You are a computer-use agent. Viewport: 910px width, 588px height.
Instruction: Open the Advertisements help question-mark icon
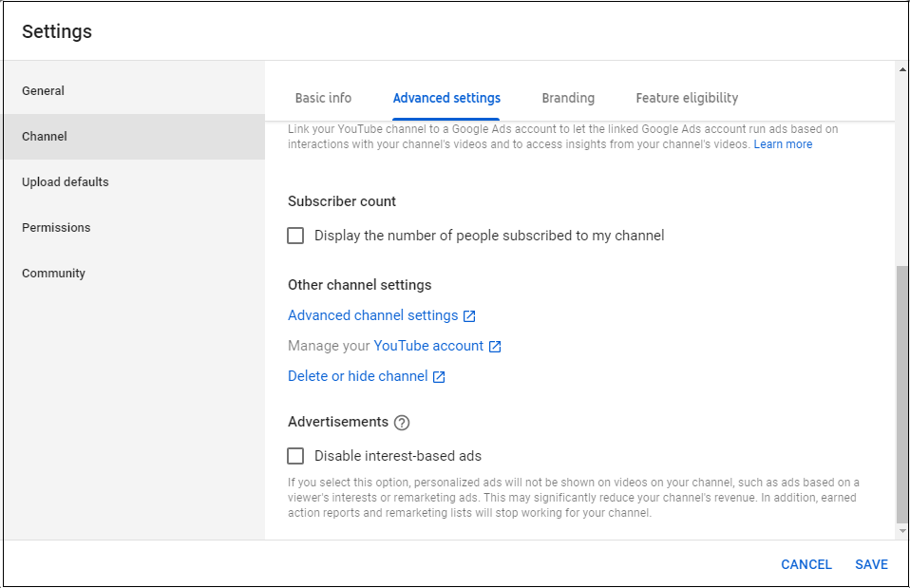pos(402,423)
